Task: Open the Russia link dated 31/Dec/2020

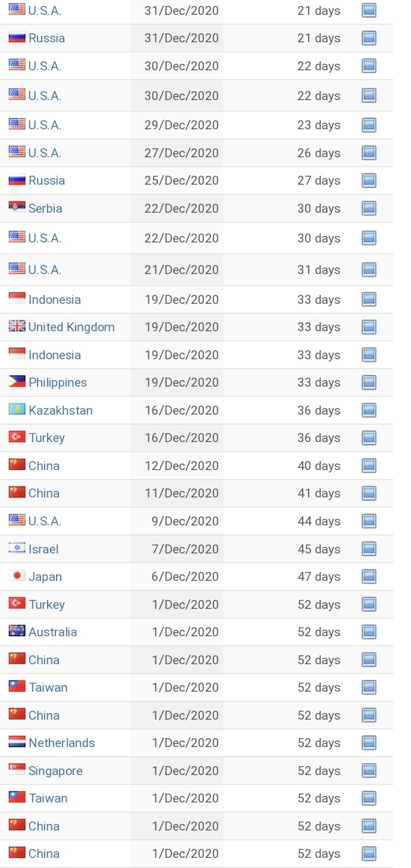Action: tap(47, 38)
